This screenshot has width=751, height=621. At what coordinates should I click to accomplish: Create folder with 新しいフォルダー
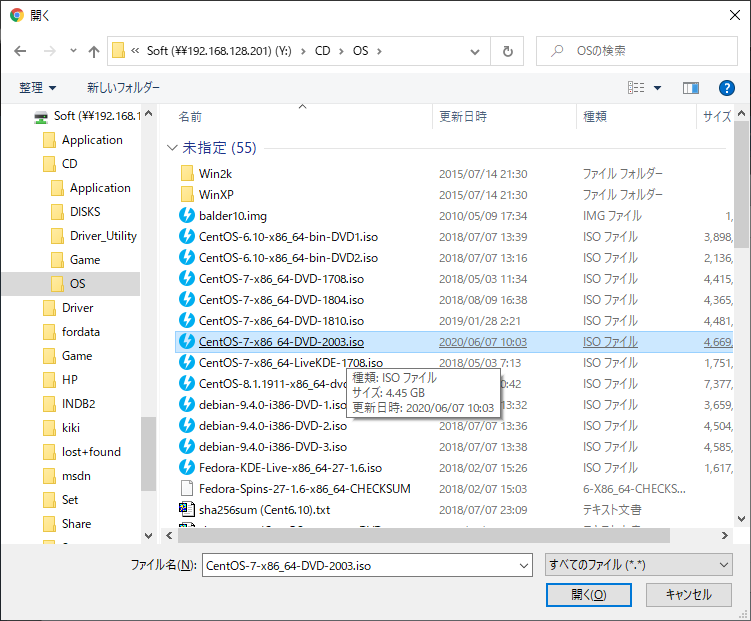pyautogui.click(x=123, y=88)
